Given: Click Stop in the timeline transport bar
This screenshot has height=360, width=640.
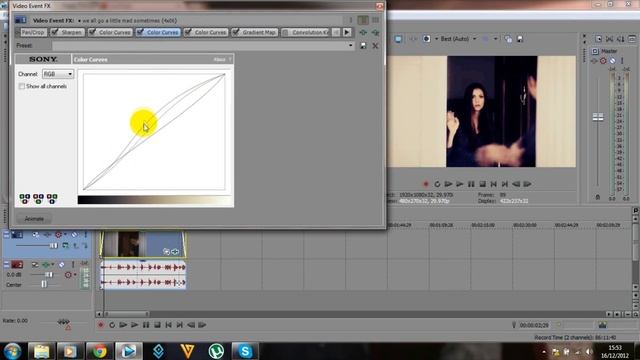Looking at the screenshot, I should coord(157,325).
